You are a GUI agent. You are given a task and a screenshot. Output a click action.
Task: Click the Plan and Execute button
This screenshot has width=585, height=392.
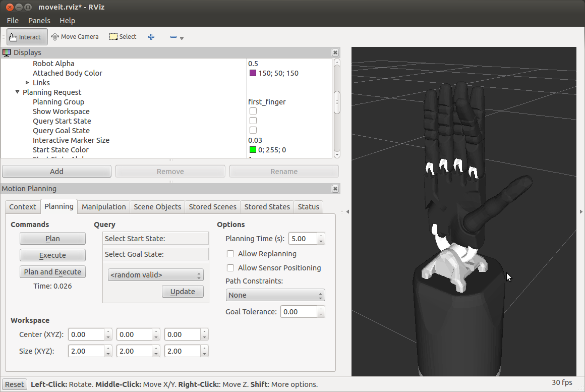(52, 272)
